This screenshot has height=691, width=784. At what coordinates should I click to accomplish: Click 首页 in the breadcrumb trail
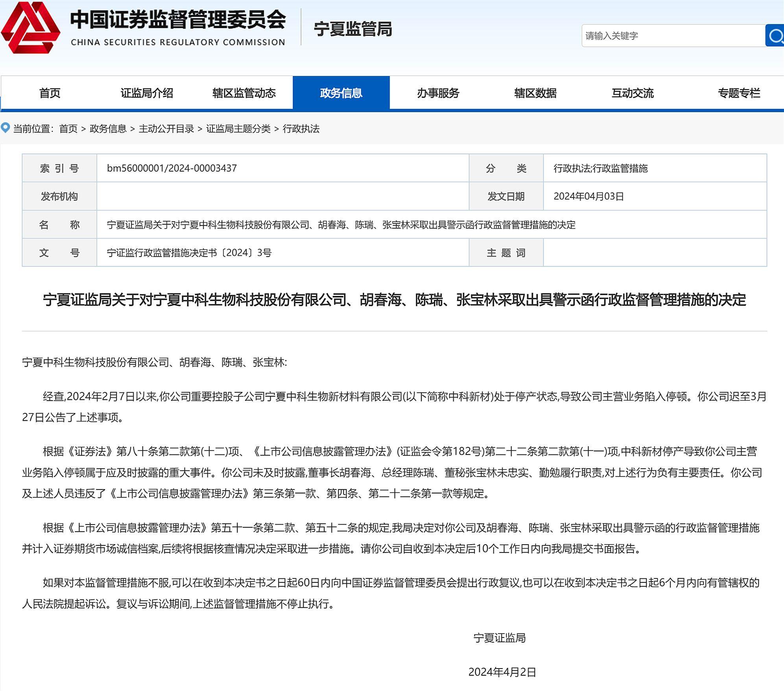(x=68, y=129)
